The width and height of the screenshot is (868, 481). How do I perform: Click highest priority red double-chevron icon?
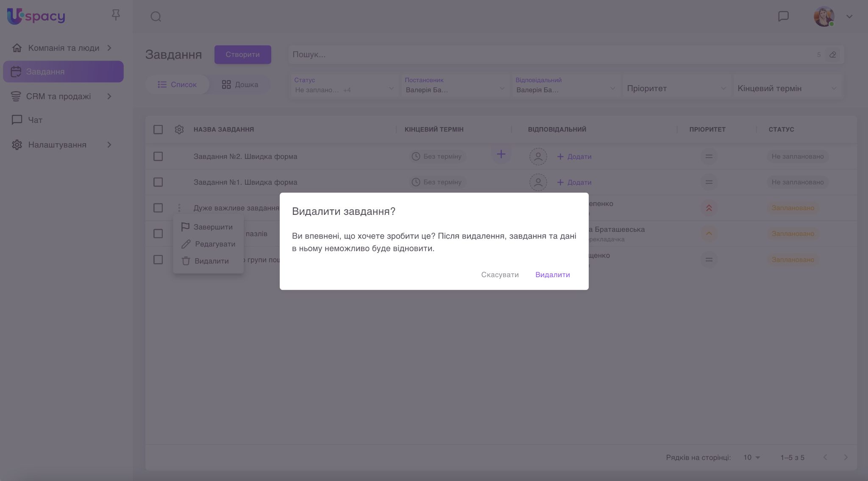709,208
